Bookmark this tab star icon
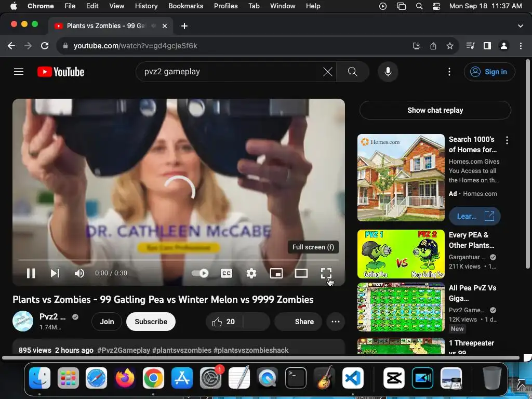The image size is (532, 399). (x=450, y=46)
